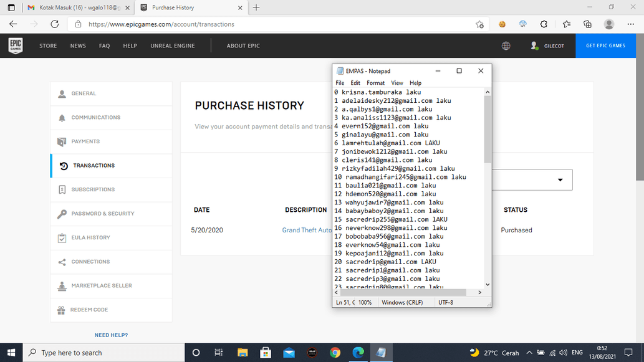Open Communications in the sidebar
Image resolution: width=644 pixels, height=362 pixels.
point(112,118)
